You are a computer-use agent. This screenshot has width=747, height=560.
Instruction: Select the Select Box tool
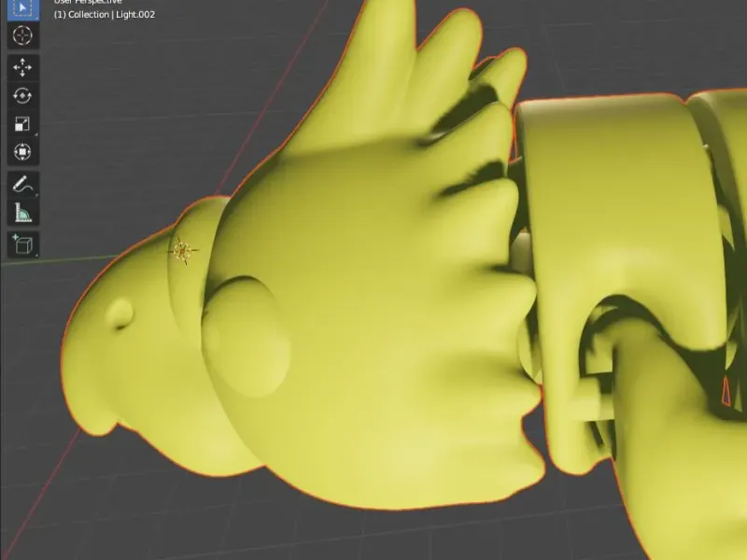(22, 8)
